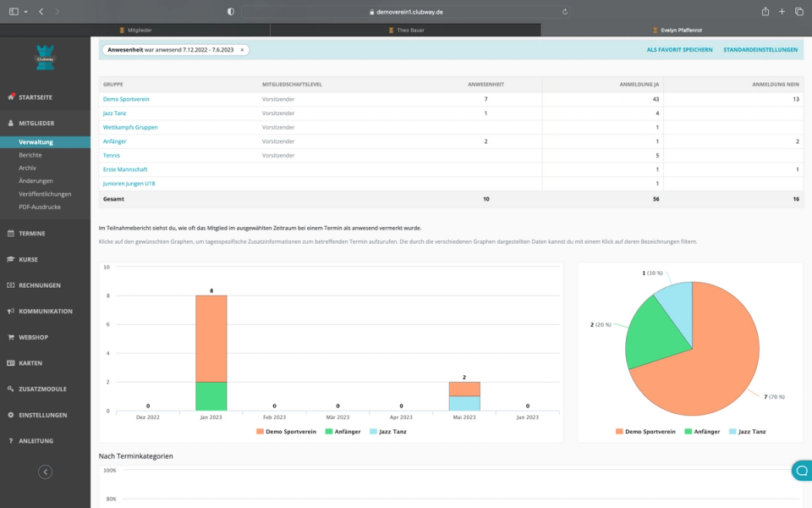Collapse the sidebar with the arrow button

(45, 472)
